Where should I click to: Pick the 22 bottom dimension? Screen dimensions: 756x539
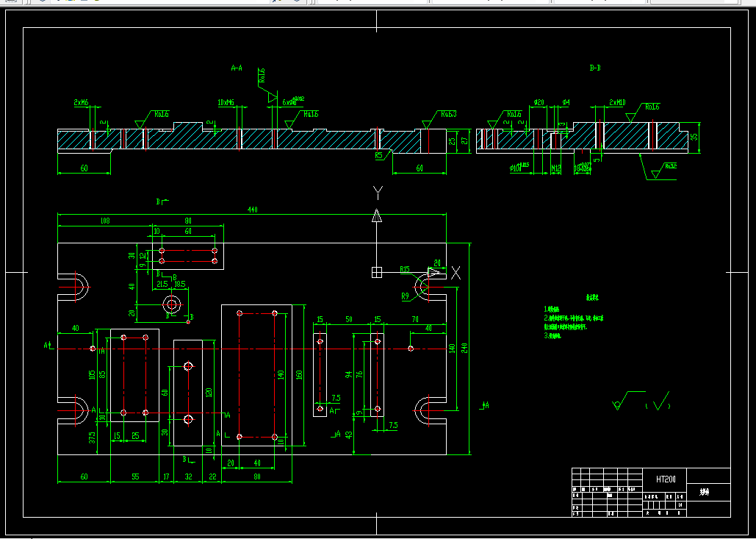[212, 476]
